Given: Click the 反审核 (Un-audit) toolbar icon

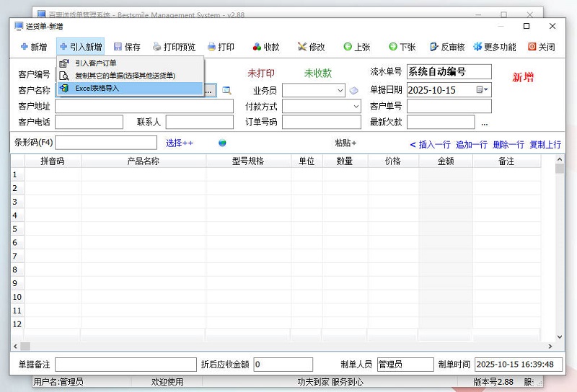Looking at the screenshot, I should tap(447, 47).
